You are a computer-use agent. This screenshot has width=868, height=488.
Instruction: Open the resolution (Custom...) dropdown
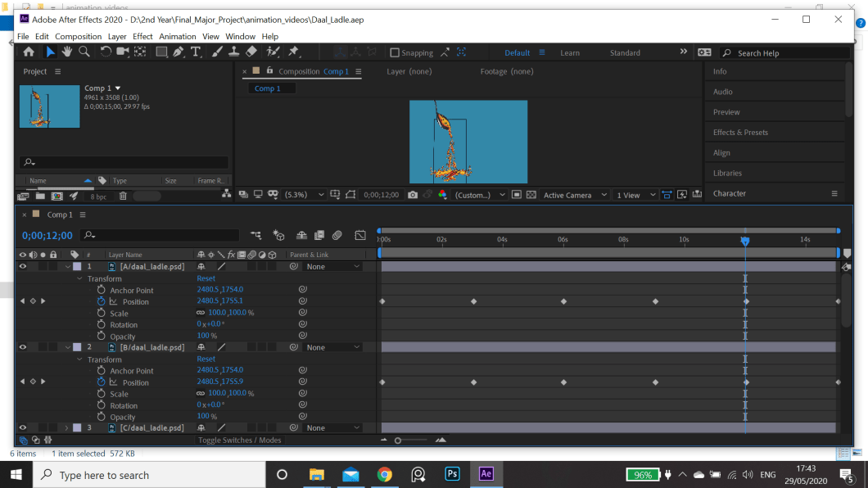479,195
